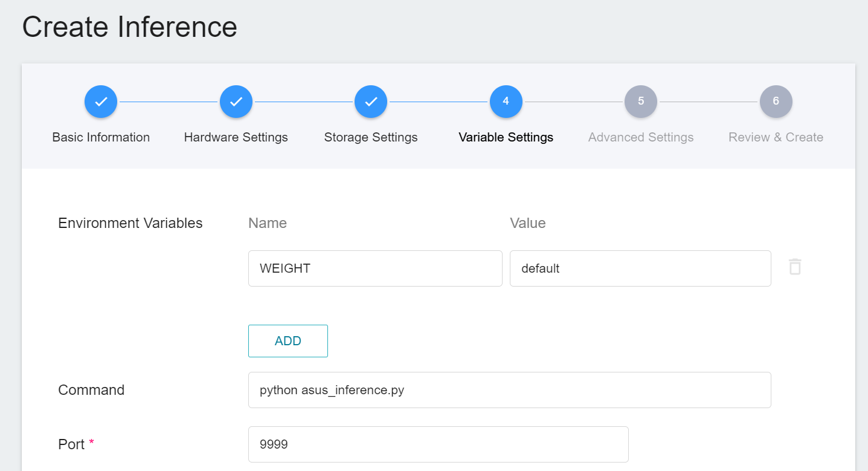Viewport: 868px width, 471px height.
Task: Select step 6 circle for Review & Create
Action: click(776, 102)
